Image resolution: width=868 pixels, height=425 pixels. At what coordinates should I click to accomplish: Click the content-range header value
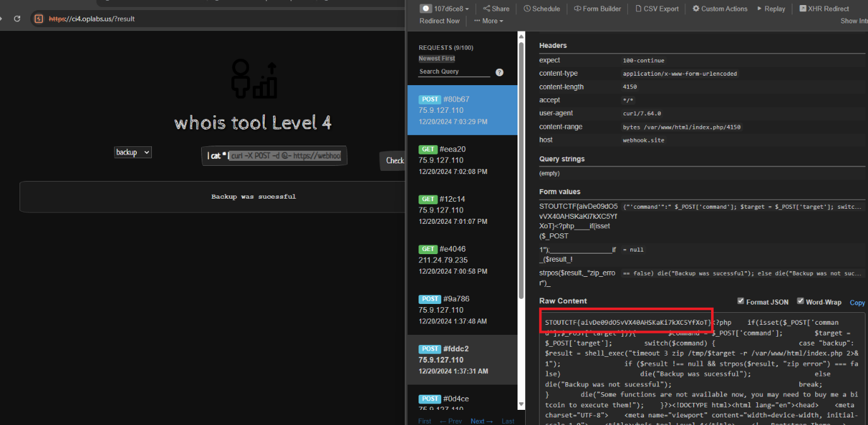(x=682, y=127)
